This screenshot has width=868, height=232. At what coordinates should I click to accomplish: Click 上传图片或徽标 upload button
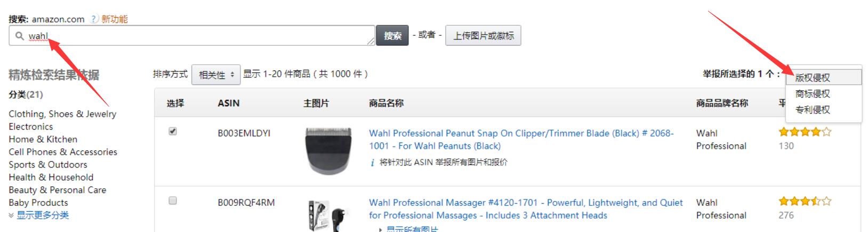point(484,36)
